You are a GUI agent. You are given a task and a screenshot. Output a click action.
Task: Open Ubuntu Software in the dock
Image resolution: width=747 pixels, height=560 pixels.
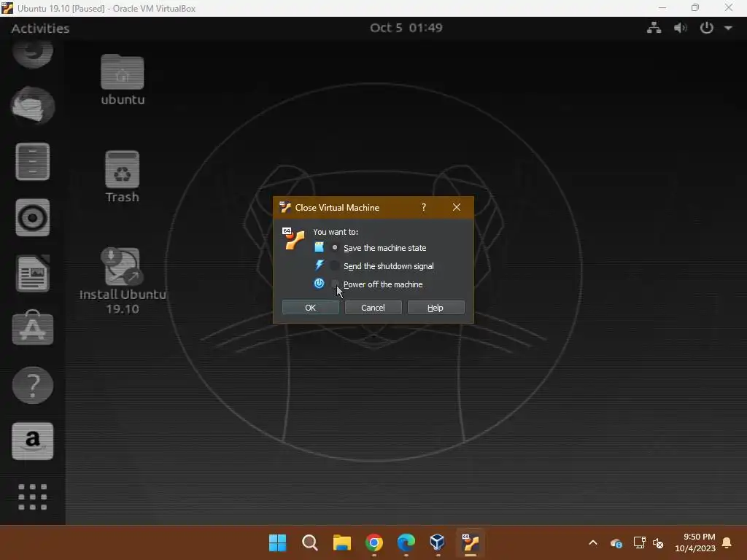tap(32, 328)
